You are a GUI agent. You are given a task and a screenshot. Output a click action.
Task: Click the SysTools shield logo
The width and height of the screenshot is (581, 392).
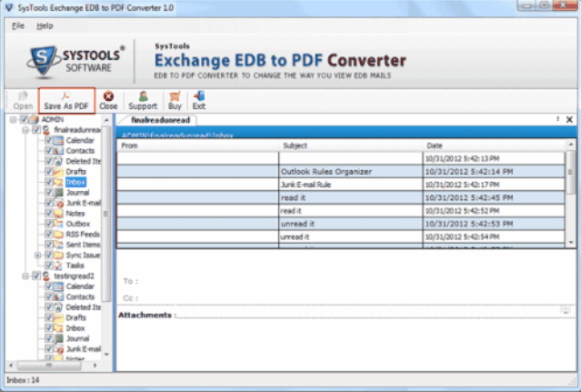click(x=43, y=61)
